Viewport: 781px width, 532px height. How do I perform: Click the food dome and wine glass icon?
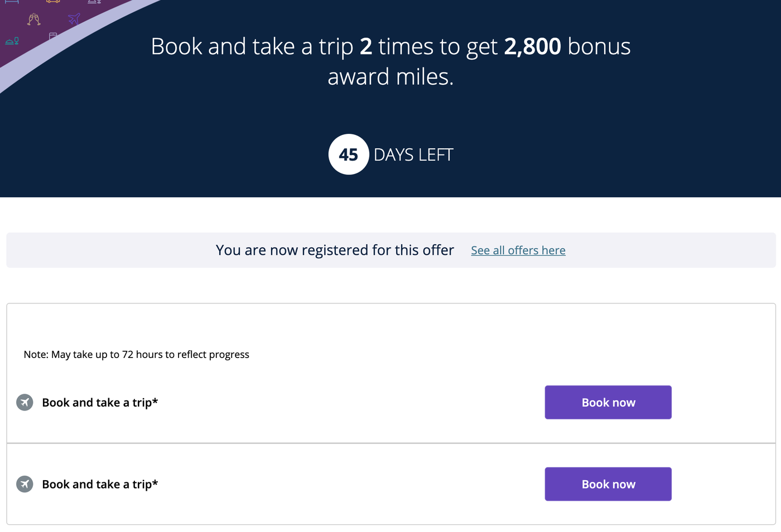[x=12, y=41]
